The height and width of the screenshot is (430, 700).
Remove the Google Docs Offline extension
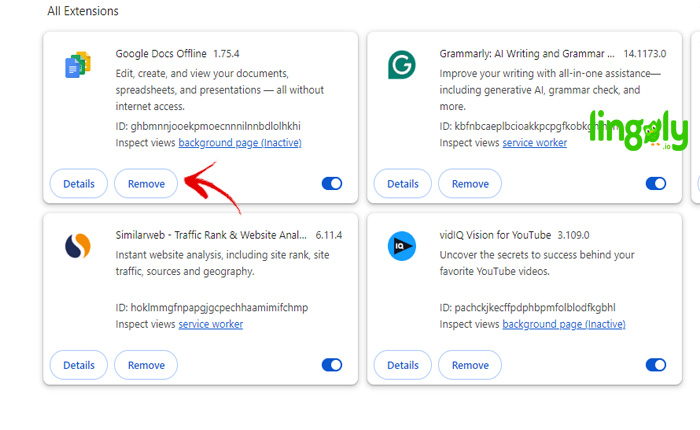pos(146,184)
